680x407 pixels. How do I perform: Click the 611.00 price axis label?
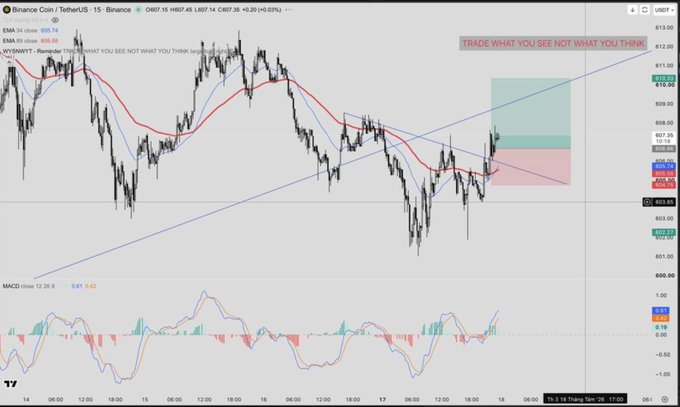point(664,66)
